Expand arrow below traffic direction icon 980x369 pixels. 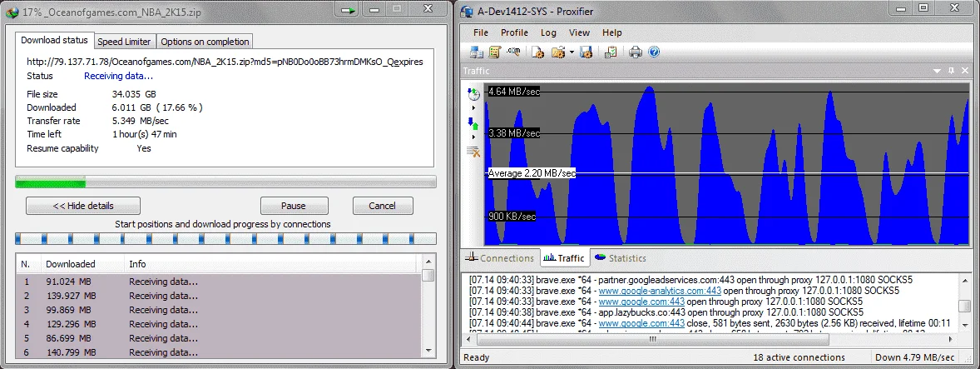(473, 137)
